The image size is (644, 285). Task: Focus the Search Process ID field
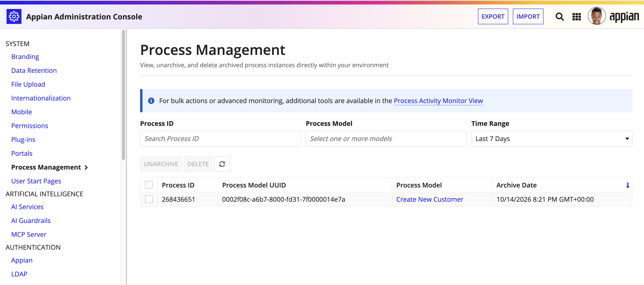point(220,139)
